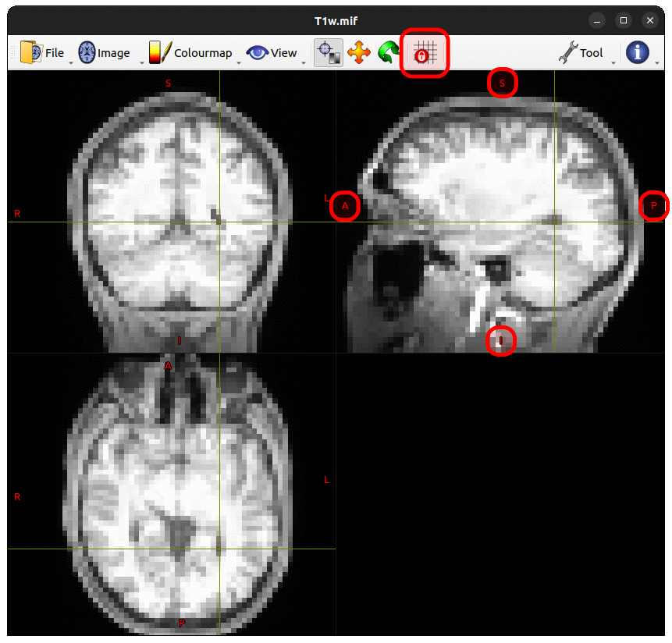This screenshot has height=643, width=672.
Task: Click the 'I' label below the coronal view
Action: (x=180, y=341)
